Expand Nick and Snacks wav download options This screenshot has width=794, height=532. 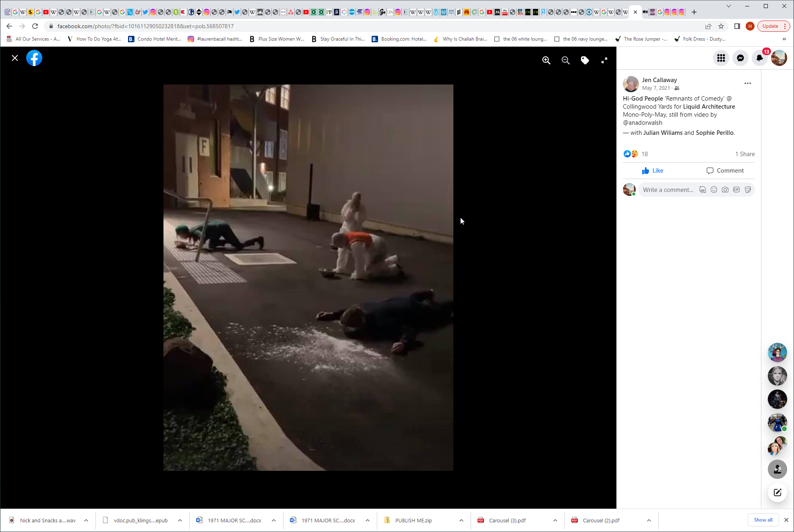tap(86, 520)
